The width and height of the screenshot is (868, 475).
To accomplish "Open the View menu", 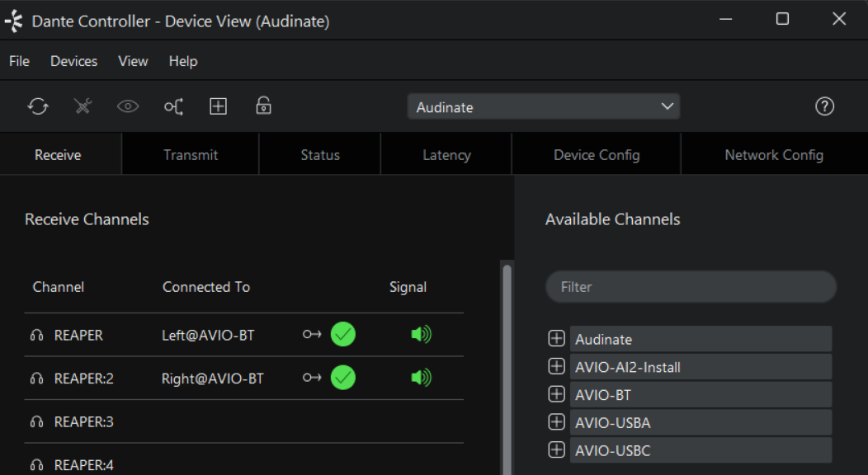I will point(133,61).
